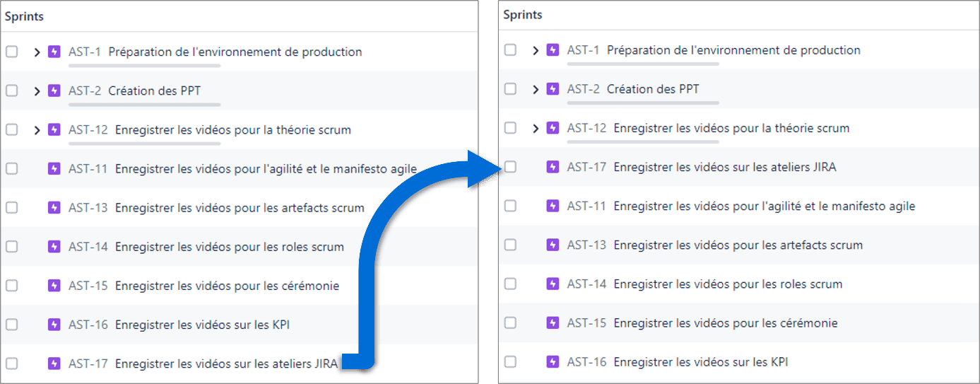Expand AST-2 Création des PPT in left panel

click(37, 91)
